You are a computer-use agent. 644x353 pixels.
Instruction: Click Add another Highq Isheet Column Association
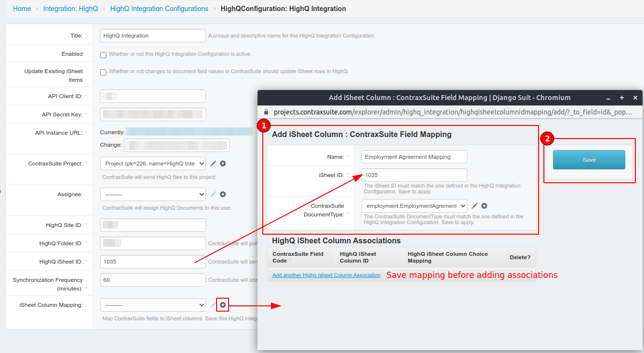point(326,275)
